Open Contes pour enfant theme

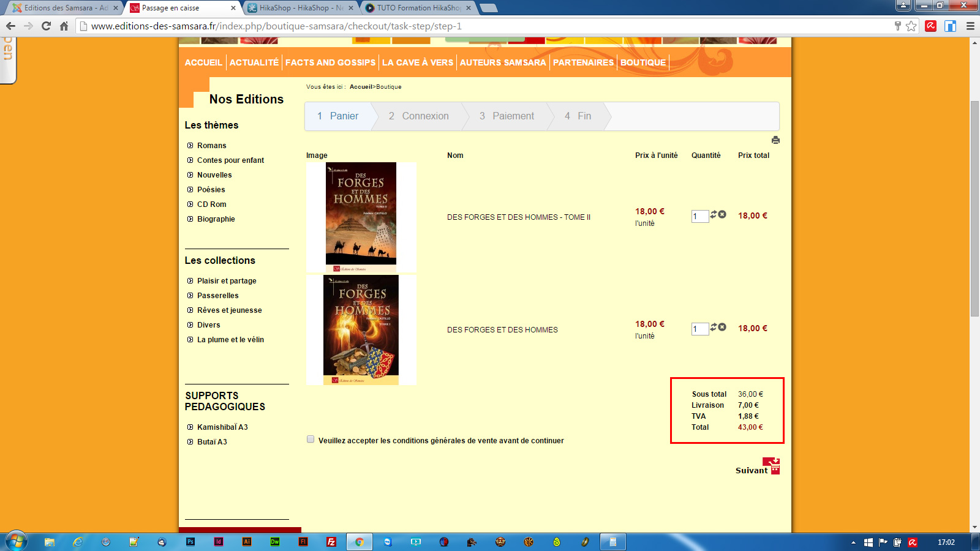230,160
